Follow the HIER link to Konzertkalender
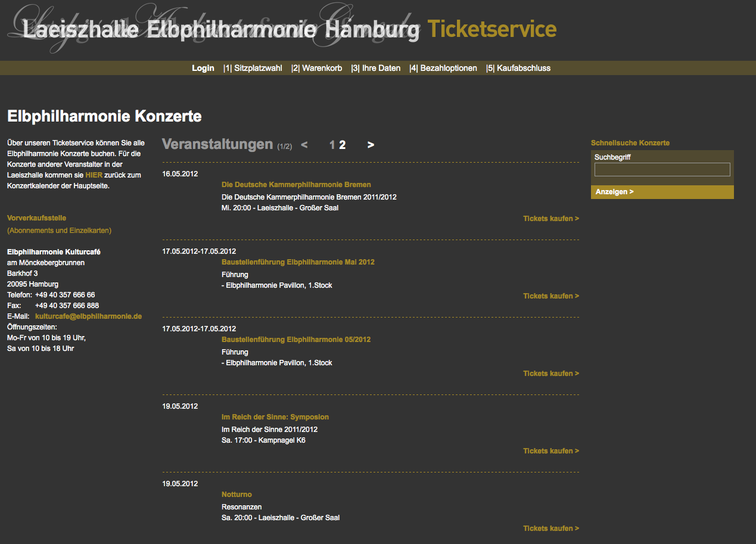 [x=94, y=175]
